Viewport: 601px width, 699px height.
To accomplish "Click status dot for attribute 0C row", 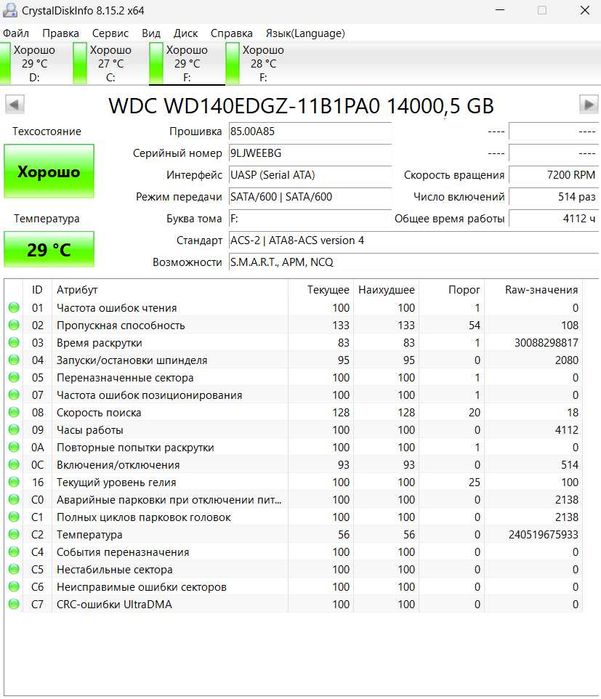I will pyautogui.click(x=14, y=465).
